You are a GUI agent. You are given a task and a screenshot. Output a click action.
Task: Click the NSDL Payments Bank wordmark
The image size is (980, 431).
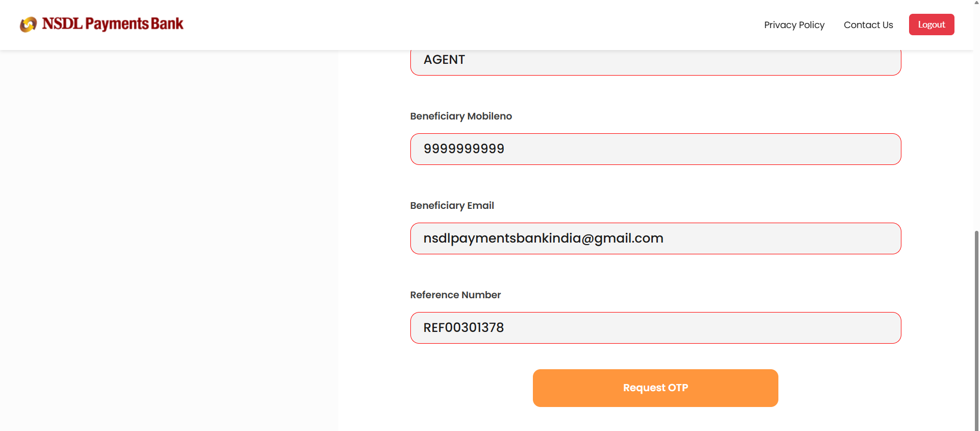pos(112,24)
